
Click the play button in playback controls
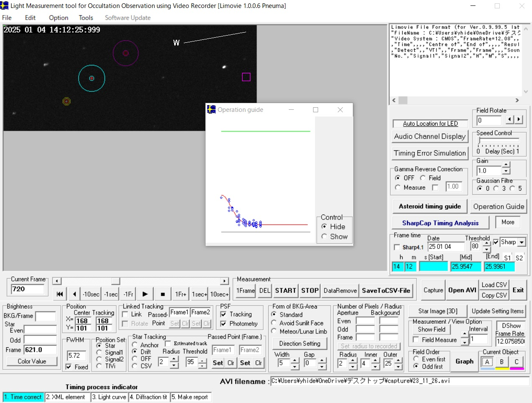pos(145,294)
